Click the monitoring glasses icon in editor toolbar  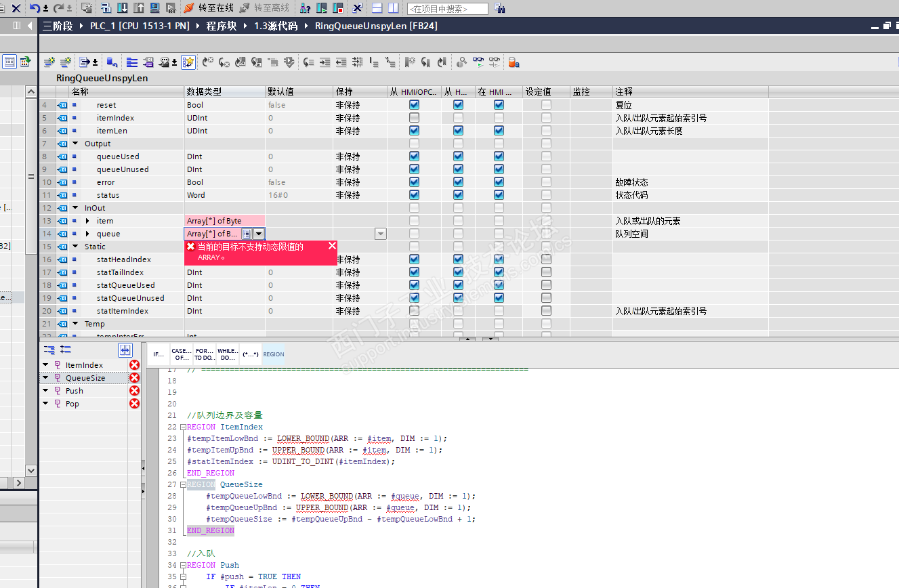pyautogui.click(x=478, y=62)
